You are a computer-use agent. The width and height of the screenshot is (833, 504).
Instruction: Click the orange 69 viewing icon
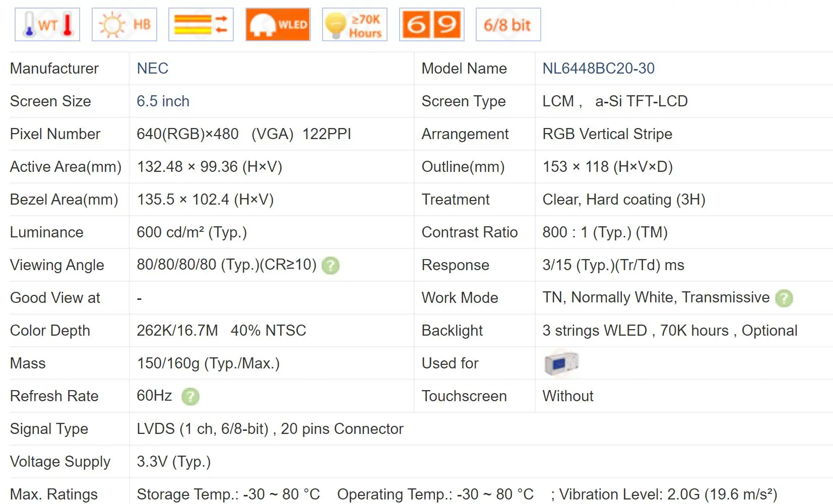pos(432,24)
